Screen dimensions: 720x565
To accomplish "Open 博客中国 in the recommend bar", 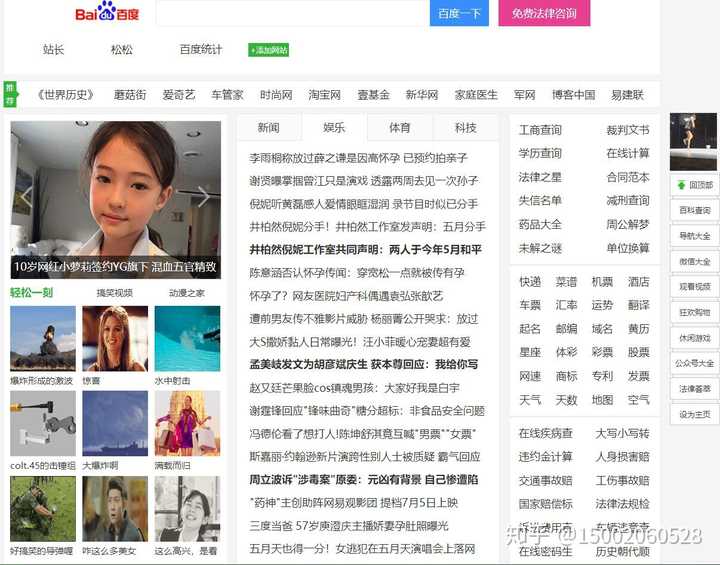I will pos(574,95).
